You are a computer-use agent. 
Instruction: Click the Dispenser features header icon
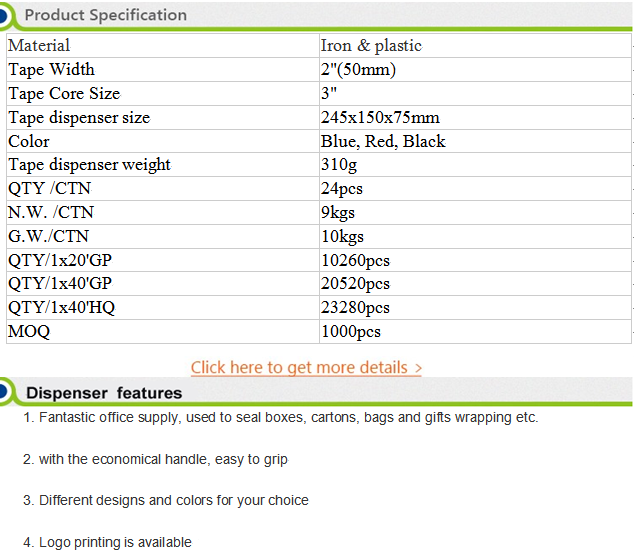coord(6,392)
